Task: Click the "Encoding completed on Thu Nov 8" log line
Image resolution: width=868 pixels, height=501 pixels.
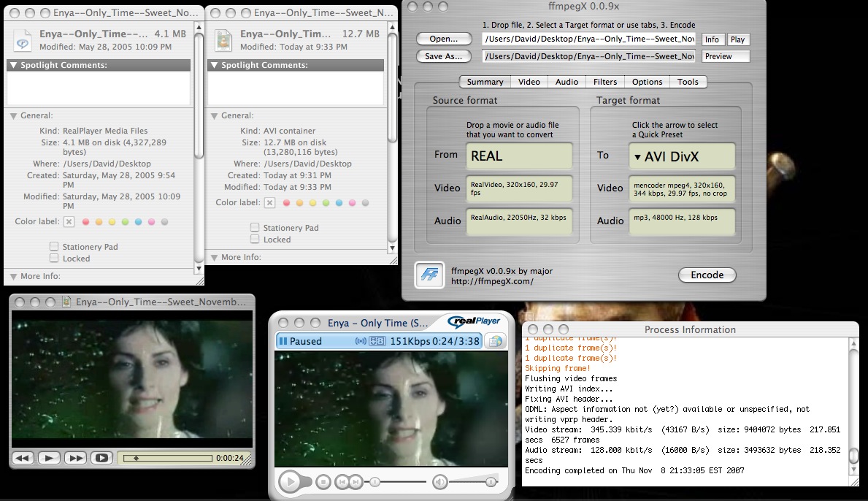Action: [634, 470]
